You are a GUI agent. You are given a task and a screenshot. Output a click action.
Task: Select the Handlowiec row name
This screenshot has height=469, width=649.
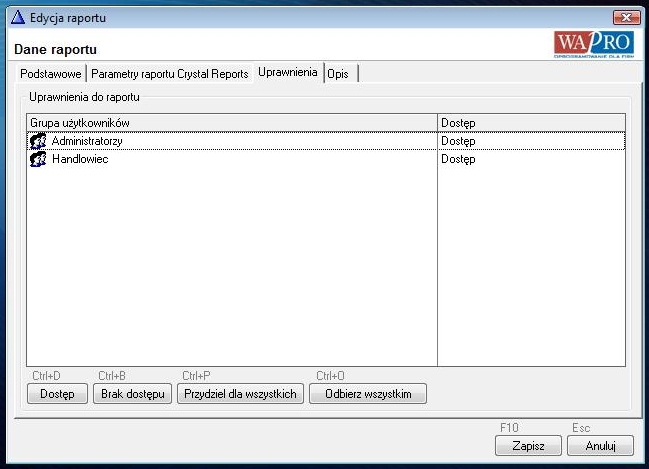[x=80, y=160]
